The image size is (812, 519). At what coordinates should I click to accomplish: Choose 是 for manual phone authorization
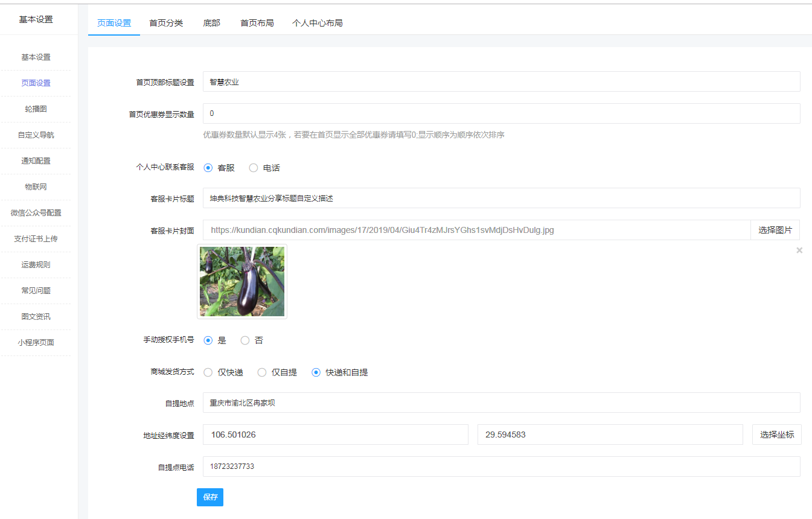(x=208, y=340)
